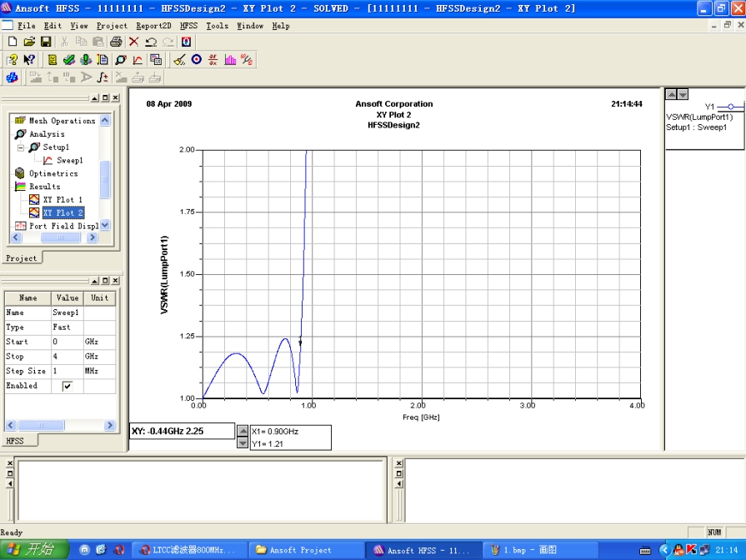Screen dimensions: 746x560
Task: Open a project with the folder icon
Action: click(29, 42)
